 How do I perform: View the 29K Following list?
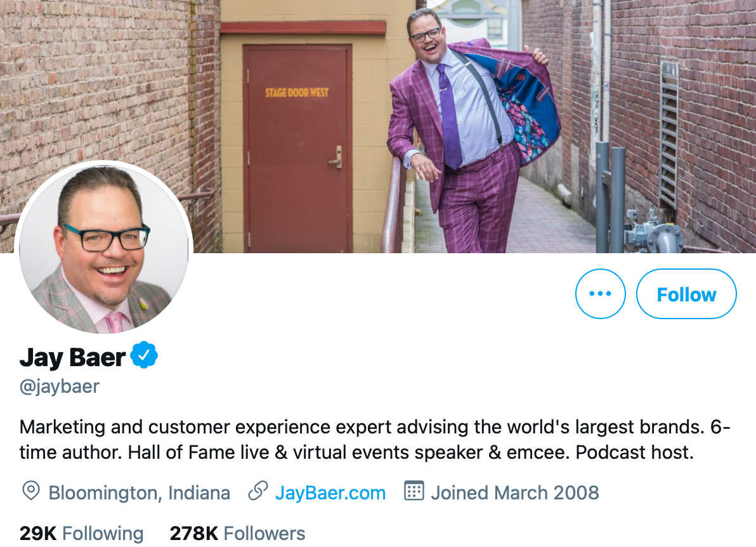pos(81,534)
